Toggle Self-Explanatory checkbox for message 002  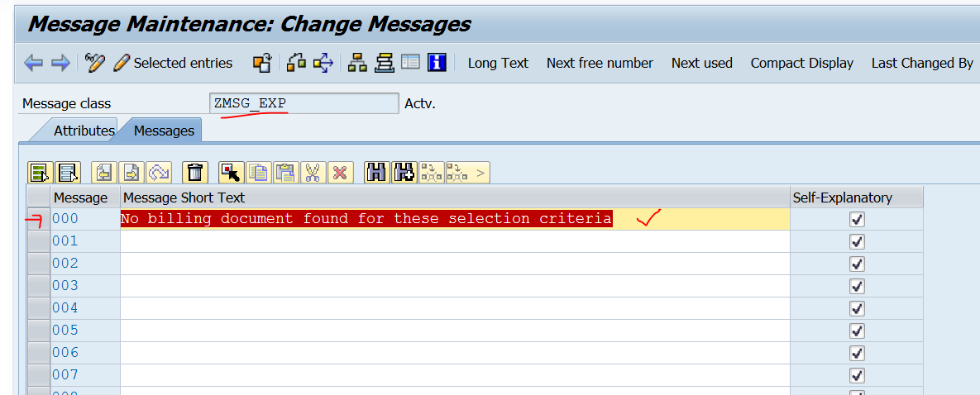(857, 264)
